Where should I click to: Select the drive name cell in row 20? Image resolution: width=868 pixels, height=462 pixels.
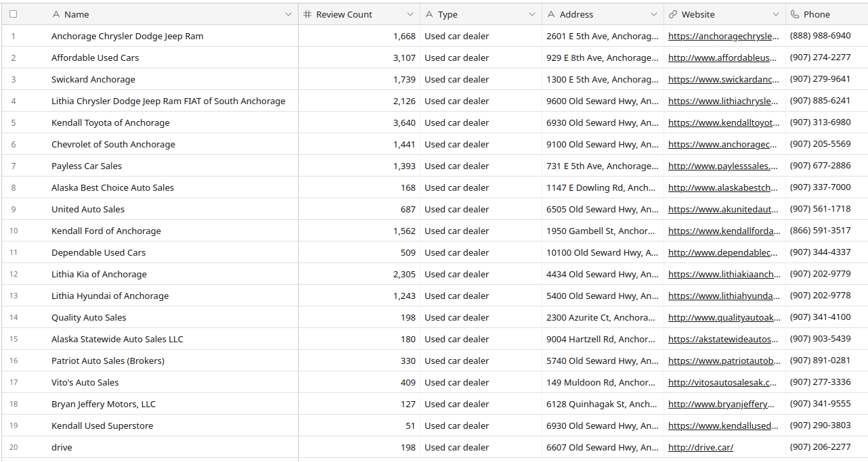(173, 447)
